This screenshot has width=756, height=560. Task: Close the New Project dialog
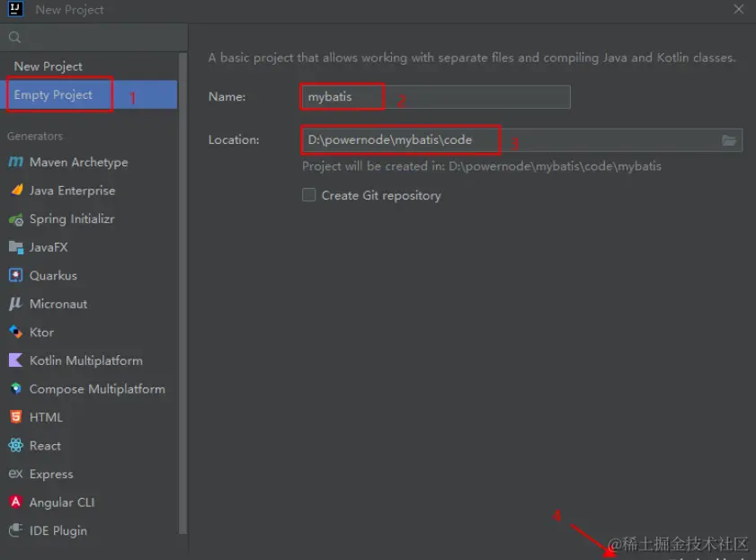coord(739,9)
